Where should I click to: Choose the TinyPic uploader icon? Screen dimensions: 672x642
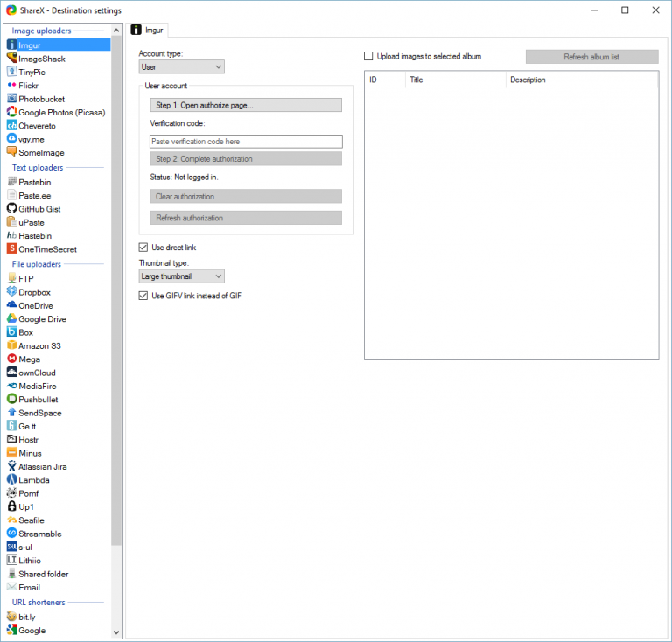point(12,72)
